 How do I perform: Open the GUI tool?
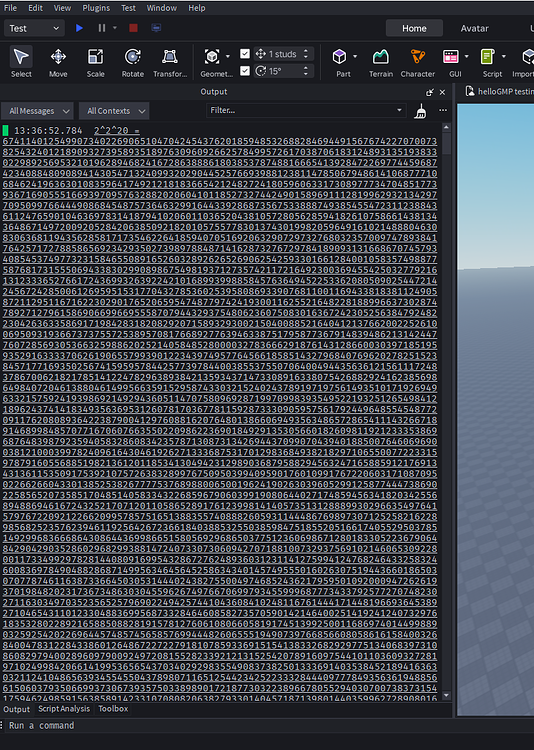point(451,62)
